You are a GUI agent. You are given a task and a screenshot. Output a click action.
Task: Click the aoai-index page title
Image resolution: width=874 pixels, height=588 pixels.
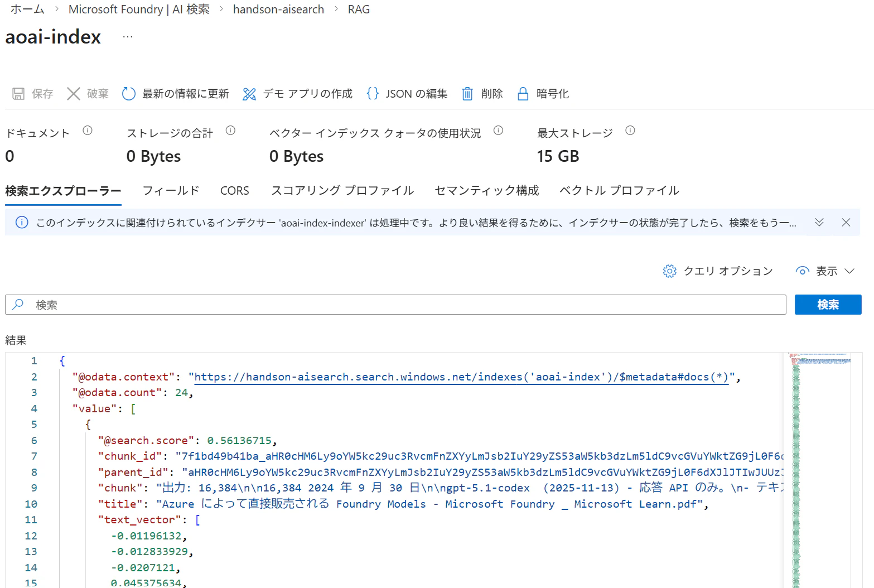(53, 37)
